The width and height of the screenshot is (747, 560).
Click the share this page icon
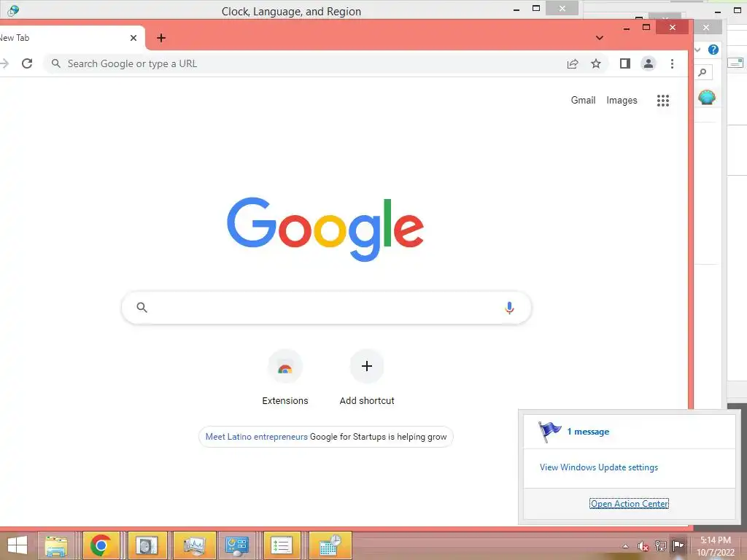(x=573, y=64)
